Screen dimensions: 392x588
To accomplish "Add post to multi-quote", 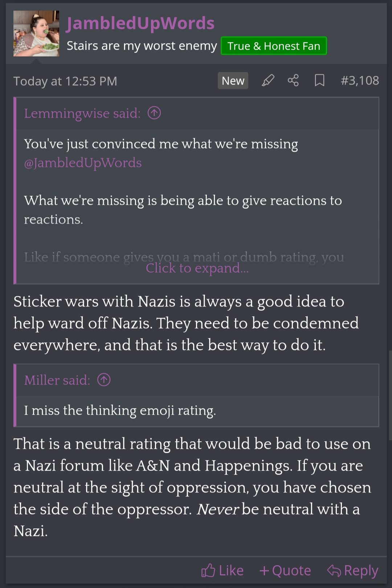I will coord(285,571).
